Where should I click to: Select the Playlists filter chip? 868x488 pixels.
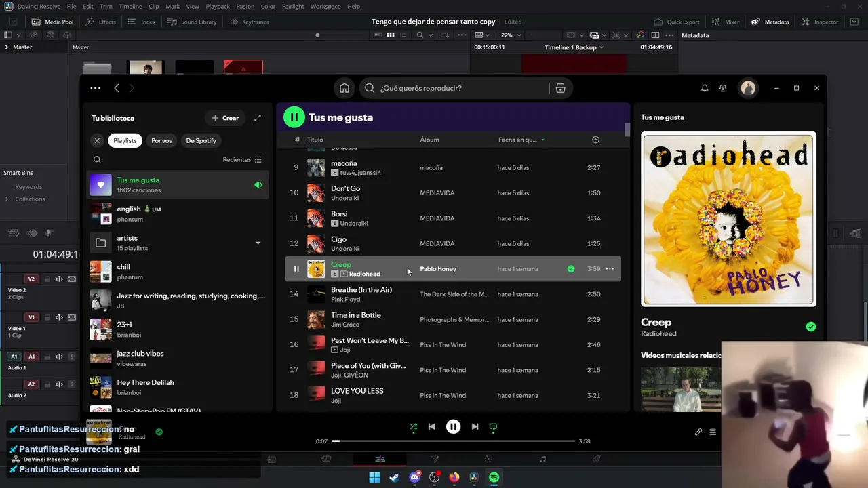tap(125, 140)
